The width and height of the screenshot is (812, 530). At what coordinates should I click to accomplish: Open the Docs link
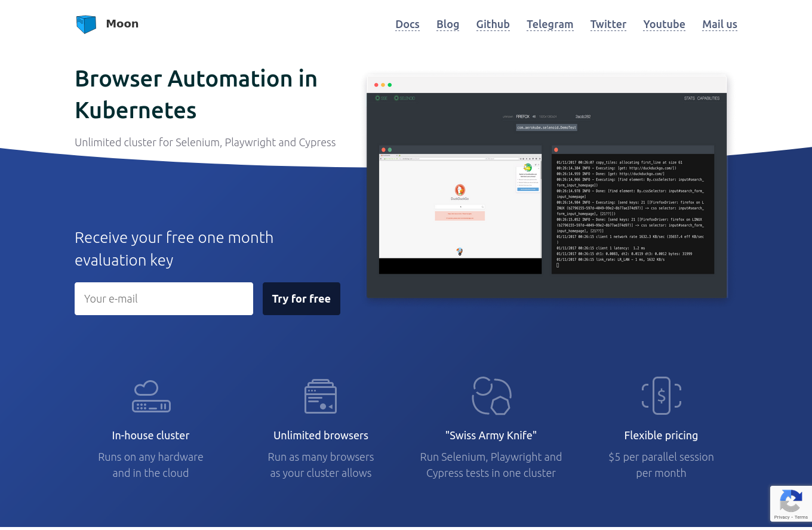point(407,24)
